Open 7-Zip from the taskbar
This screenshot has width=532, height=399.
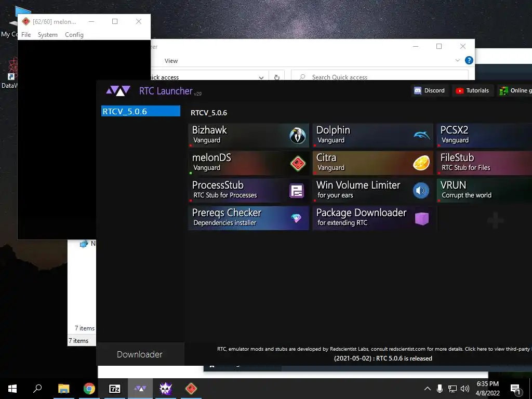coord(115,389)
